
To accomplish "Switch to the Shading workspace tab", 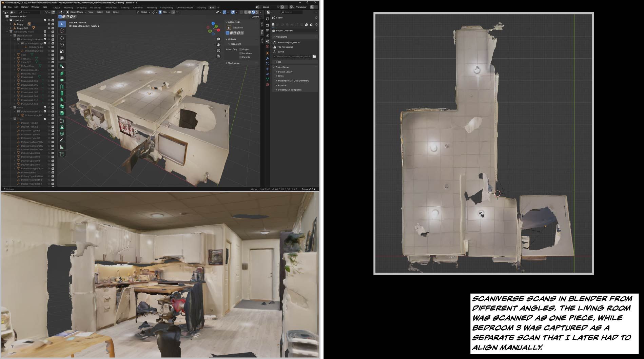I will tap(125, 7).
